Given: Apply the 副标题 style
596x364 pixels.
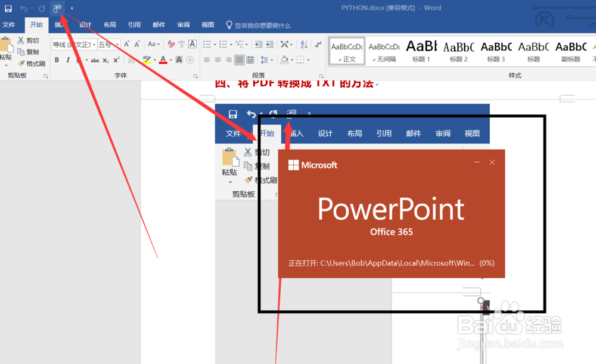Looking at the screenshot, I should point(571,51).
